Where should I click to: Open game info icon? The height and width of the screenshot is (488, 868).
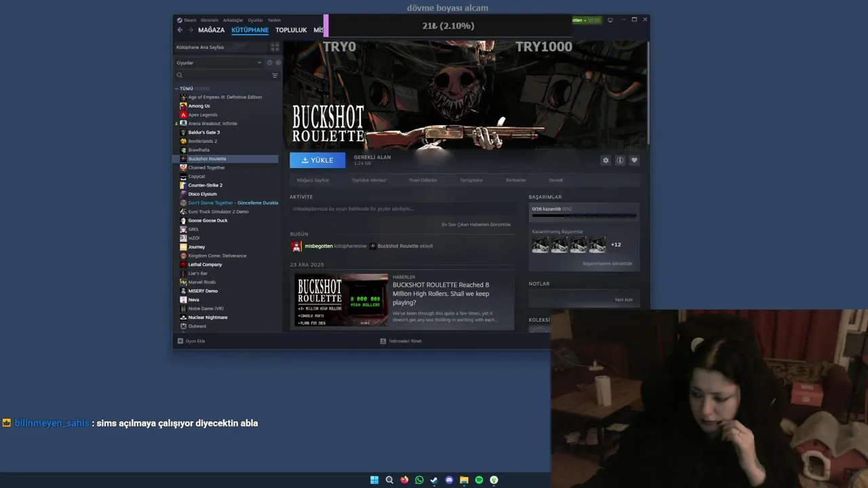click(x=620, y=160)
